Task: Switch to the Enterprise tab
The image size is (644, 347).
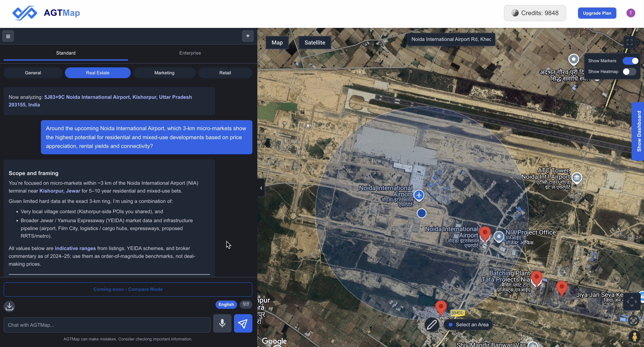Action: point(190,53)
